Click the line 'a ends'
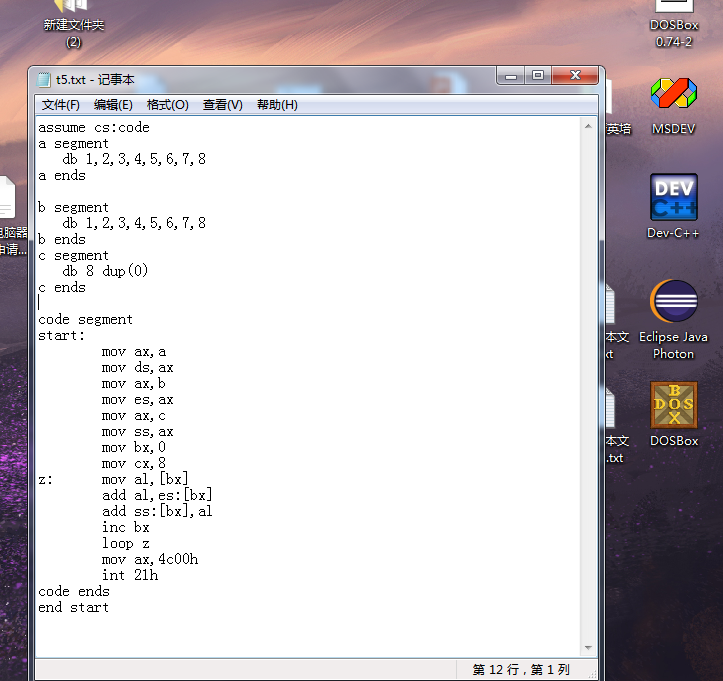723x681 pixels. point(62,175)
